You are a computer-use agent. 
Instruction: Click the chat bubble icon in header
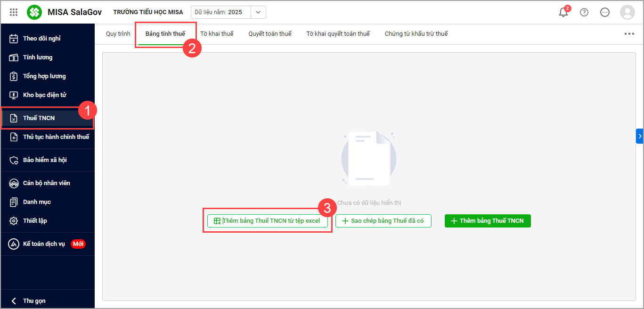(x=605, y=12)
